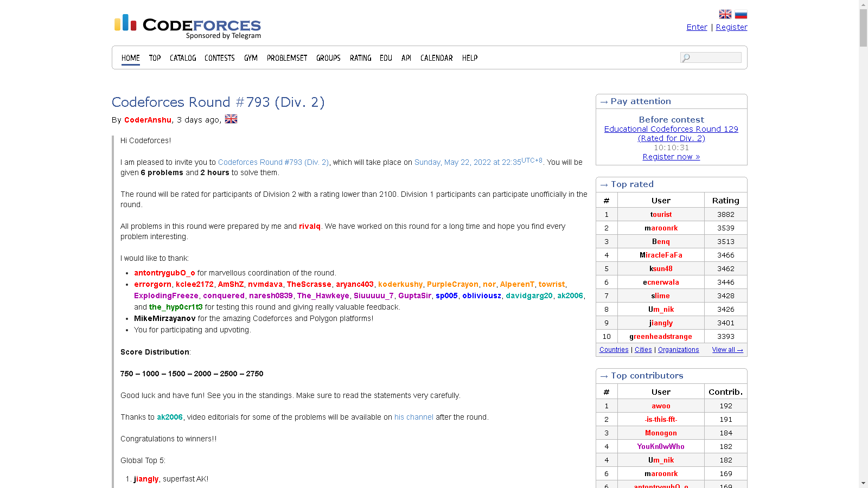Open the_hyp0cr1t3 profile link
868x488 pixels.
pyautogui.click(x=176, y=307)
